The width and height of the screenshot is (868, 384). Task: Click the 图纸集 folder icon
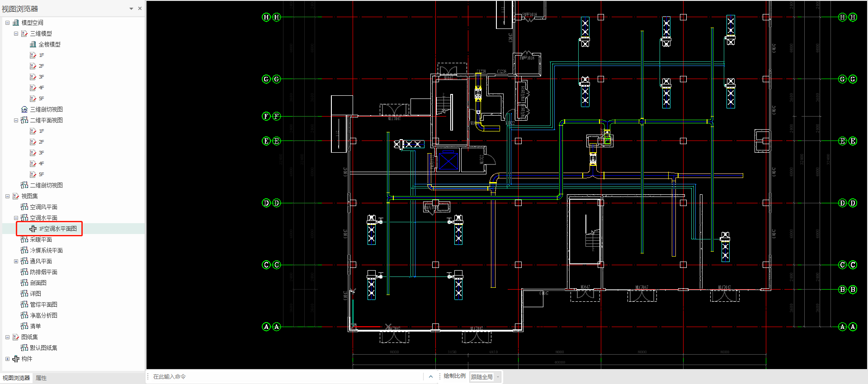[x=16, y=337]
